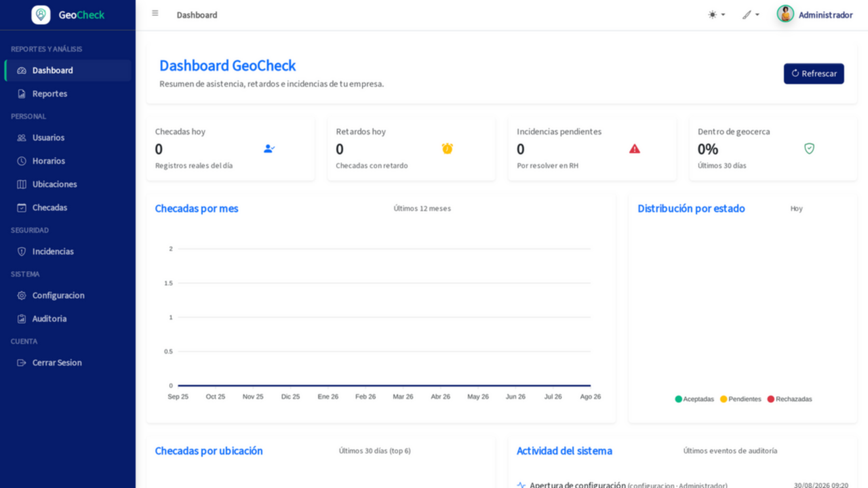Toggle the sidebar hamburger menu
This screenshot has width=868, height=488.
pos(155,14)
